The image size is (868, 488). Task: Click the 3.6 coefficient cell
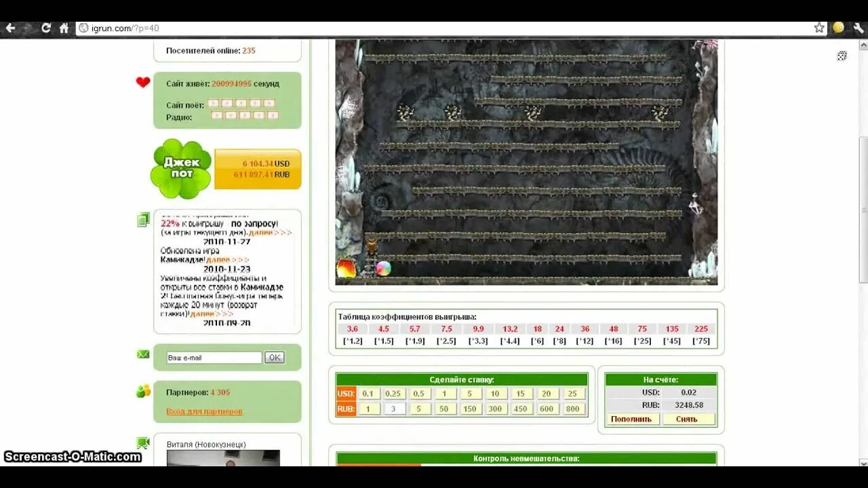[x=353, y=329]
